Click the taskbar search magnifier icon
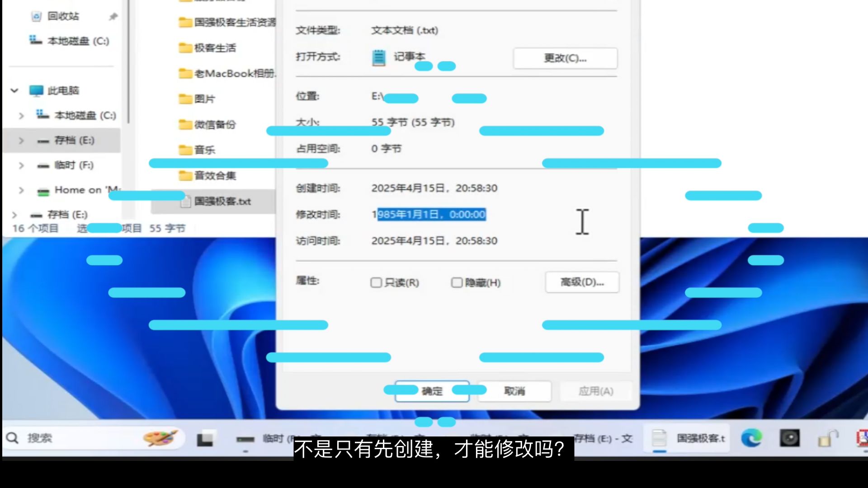 [12, 438]
